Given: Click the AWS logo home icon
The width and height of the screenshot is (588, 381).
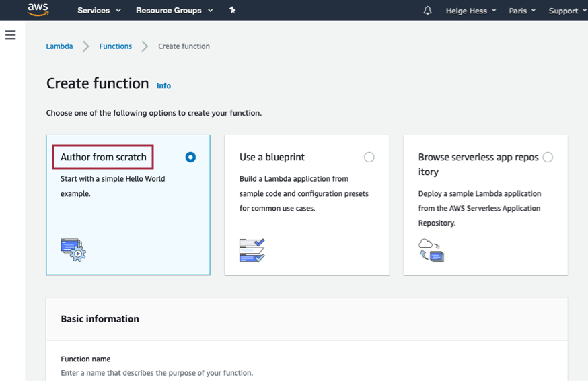Looking at the screenshot, I should [38, 9].
